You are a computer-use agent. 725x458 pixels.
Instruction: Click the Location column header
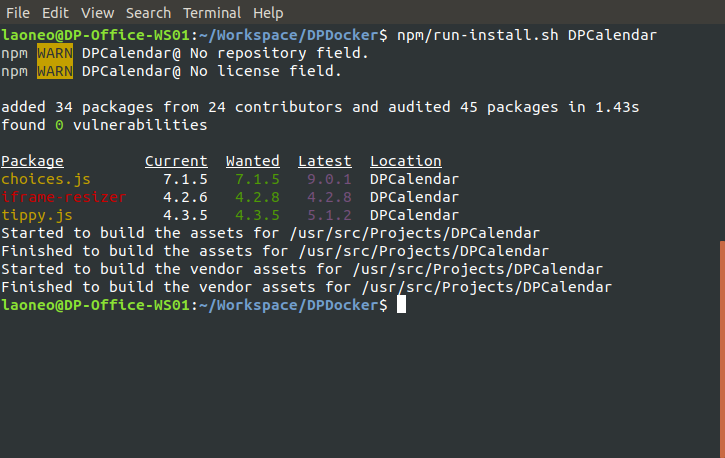(x=405, y=161)
